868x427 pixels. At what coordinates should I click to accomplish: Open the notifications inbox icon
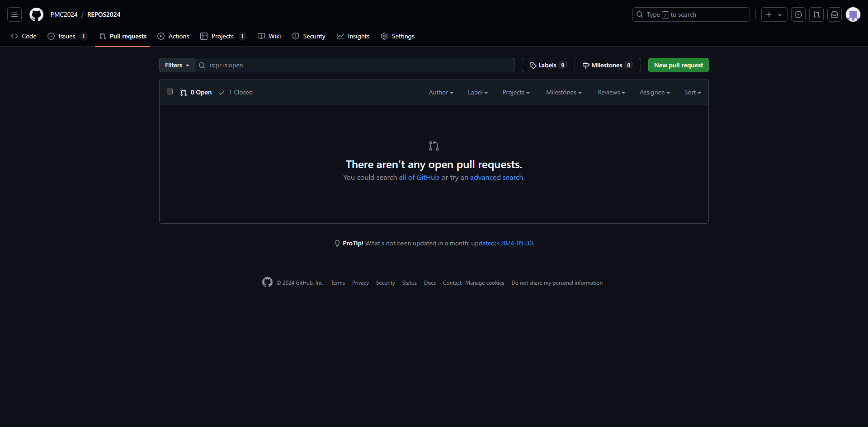(834, 14)
